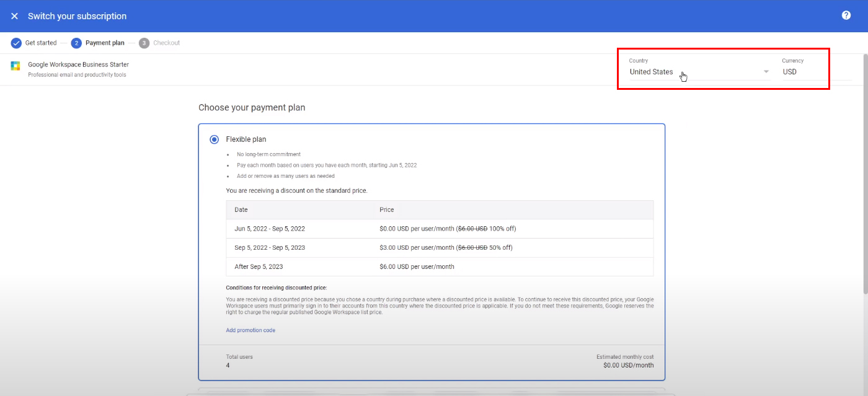
Task: Click the Add promotion code link
Action: tap(250, 330)
